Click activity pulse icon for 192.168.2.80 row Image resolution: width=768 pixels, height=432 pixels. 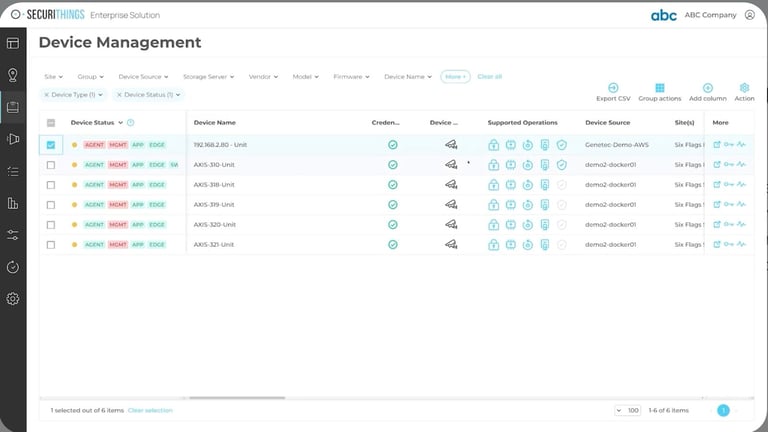741,144
